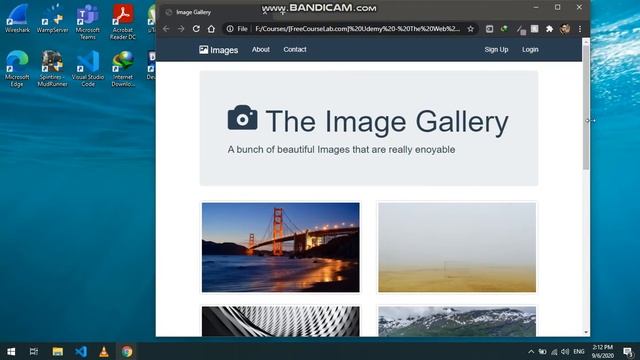Open File Explorer from taskbar
The height and width of the screenshot is (360, 640).
pos(58,351)
